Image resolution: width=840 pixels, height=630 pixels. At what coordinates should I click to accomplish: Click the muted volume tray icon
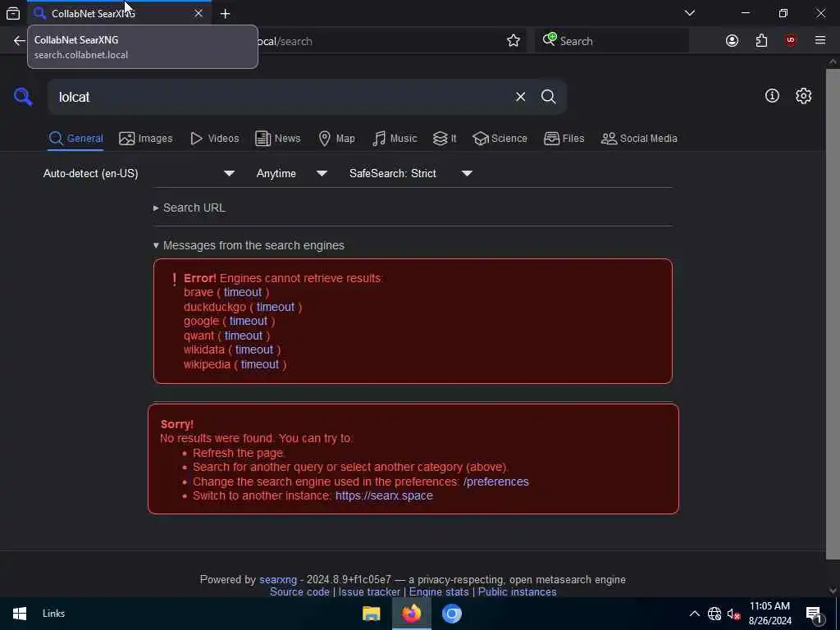pos(734,614)
